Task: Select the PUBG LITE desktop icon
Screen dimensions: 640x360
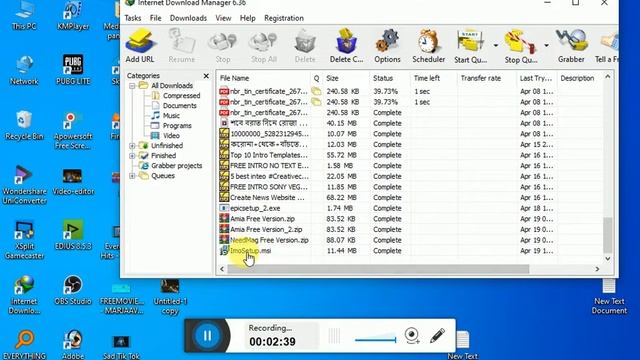Action: point(73,70)
